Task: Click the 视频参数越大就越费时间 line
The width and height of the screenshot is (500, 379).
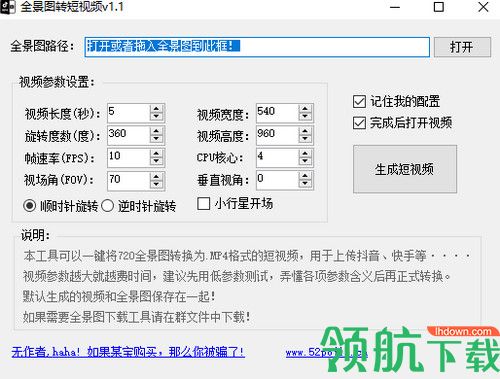Action: [237, 276]
